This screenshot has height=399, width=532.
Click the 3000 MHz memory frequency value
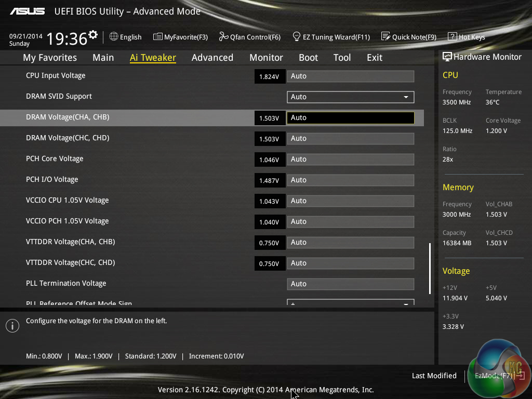(456, 215)
